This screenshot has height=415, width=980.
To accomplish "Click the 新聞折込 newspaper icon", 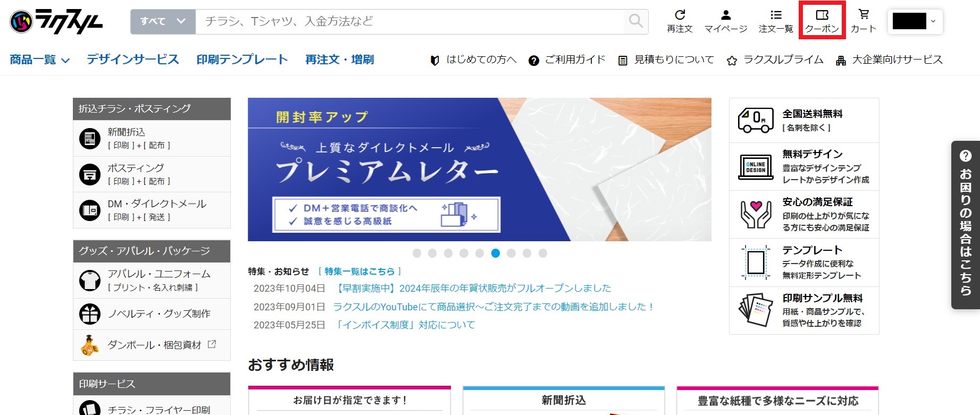I will 90,139.
